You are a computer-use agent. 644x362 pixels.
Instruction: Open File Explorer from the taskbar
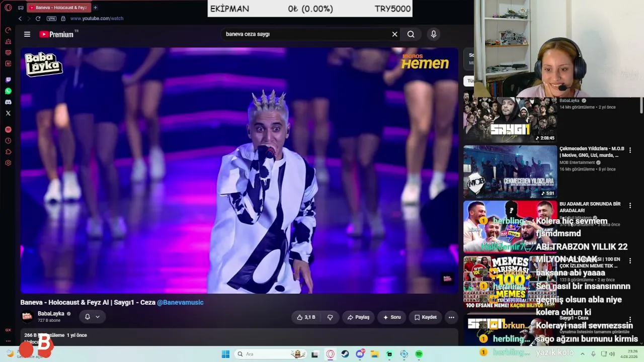click(x=375, y=354)
